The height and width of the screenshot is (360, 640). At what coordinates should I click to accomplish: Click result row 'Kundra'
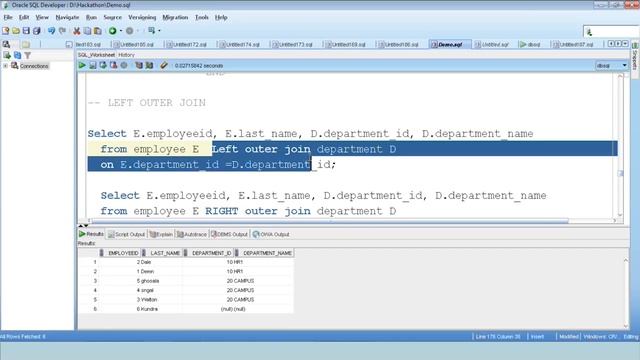tap(186, 309)
